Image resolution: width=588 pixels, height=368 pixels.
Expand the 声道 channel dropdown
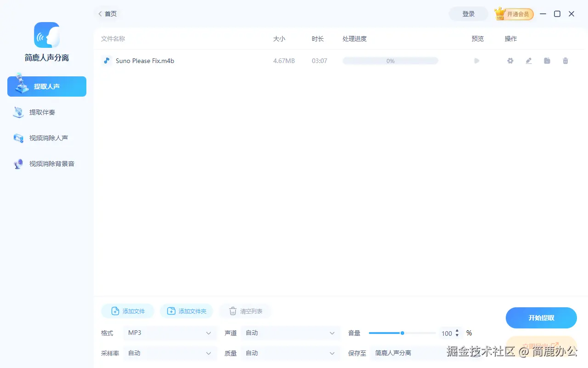click(x=290, y=333)
